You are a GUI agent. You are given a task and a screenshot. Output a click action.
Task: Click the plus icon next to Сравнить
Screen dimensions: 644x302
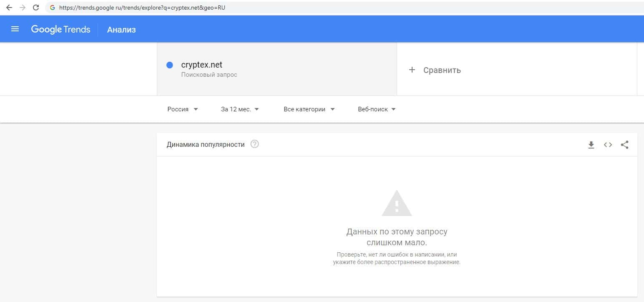tap(412, 70)
